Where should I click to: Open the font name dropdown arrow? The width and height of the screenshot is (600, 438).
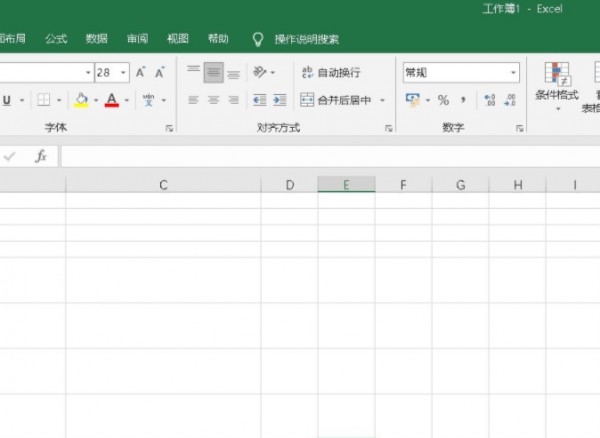(x=88, y=72)
